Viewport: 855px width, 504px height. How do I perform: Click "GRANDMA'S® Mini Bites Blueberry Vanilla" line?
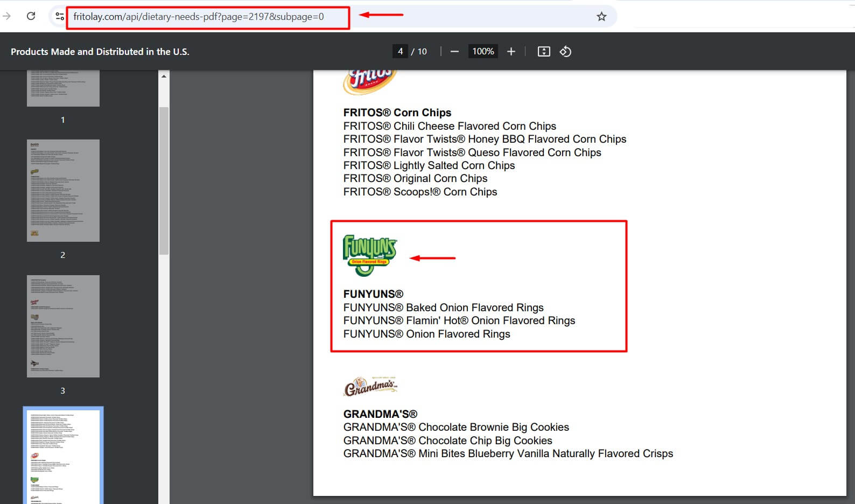(508, 453)
